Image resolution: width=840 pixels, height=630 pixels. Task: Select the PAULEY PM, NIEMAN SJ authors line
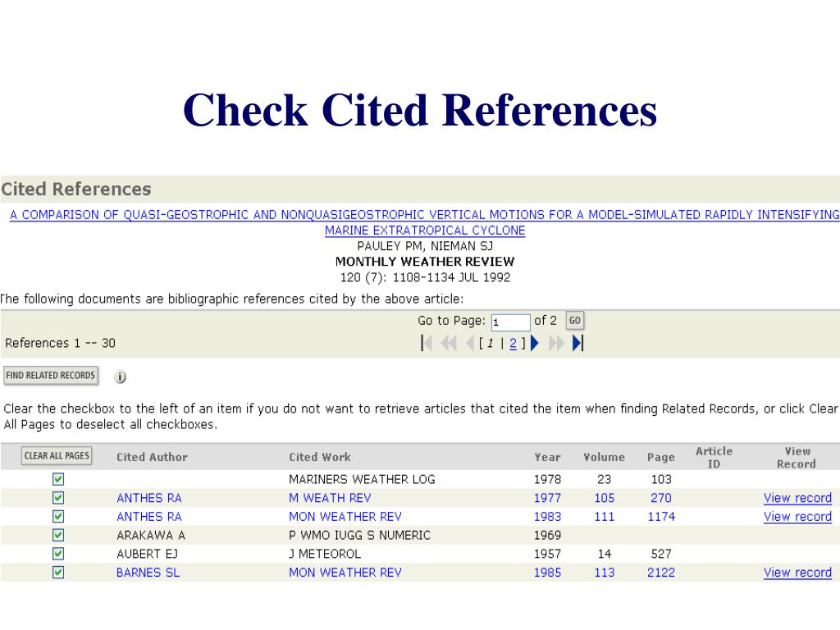425,246
